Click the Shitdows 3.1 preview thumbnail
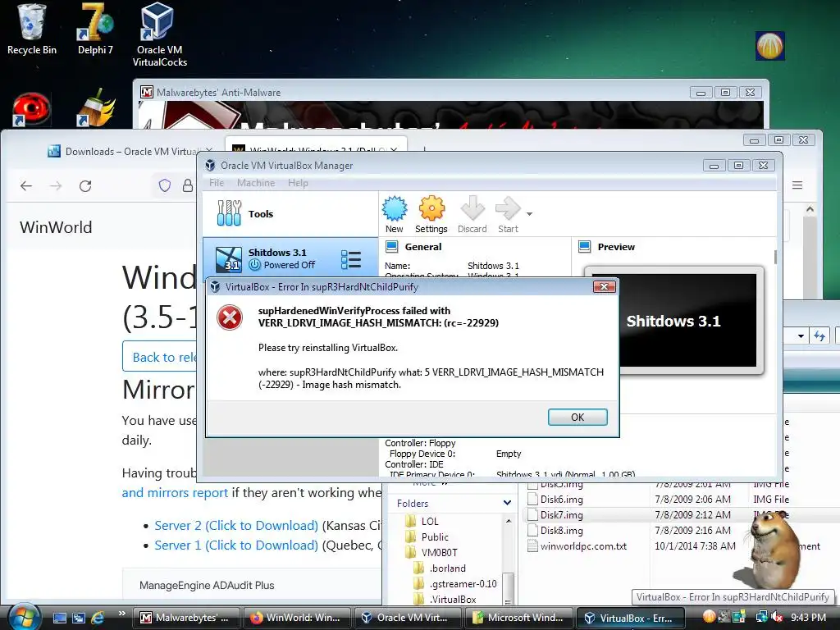 click(674, 321)
